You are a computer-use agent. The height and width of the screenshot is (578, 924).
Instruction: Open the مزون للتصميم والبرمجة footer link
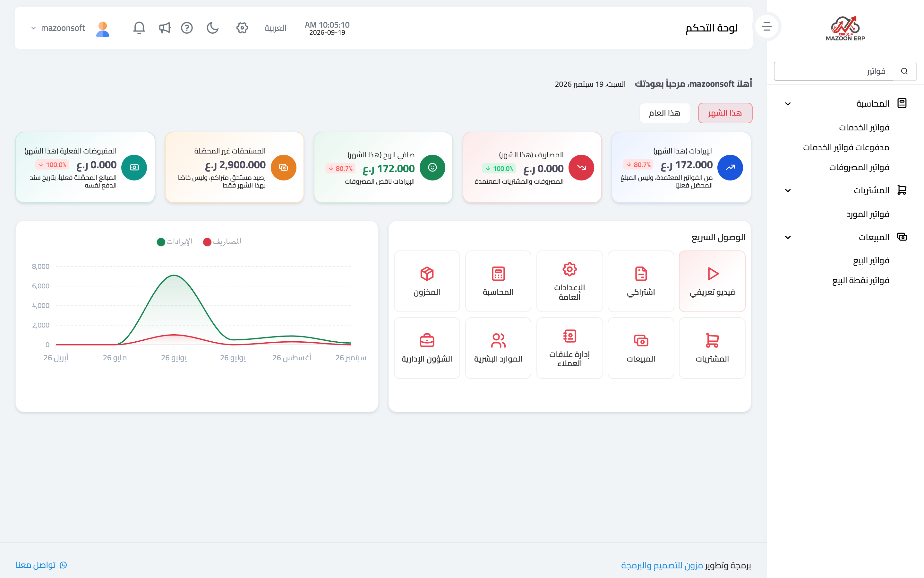tap(662, 565)
